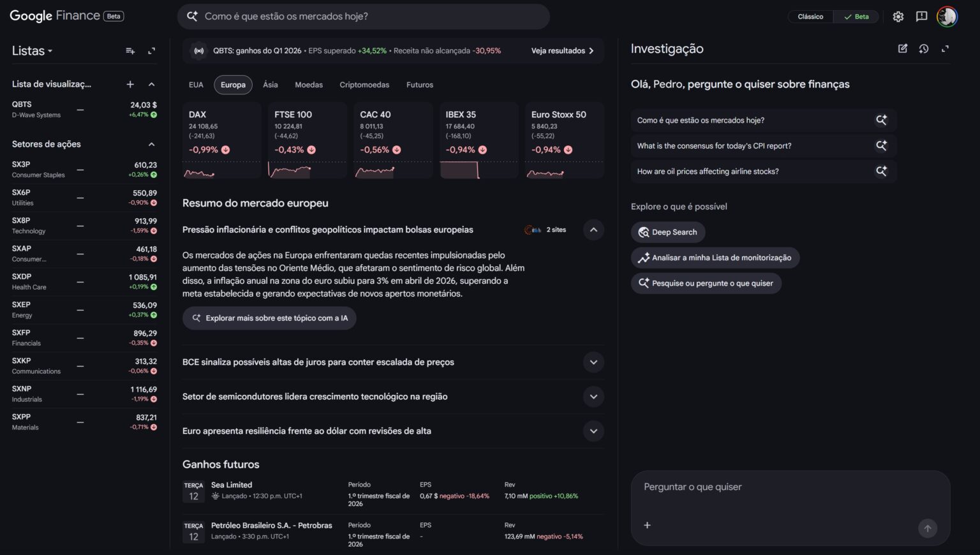Image resolution: width=980 pixels, height=555 pixels.
Task: Select SXKP Communications sector row
Action: coord(84,366)
